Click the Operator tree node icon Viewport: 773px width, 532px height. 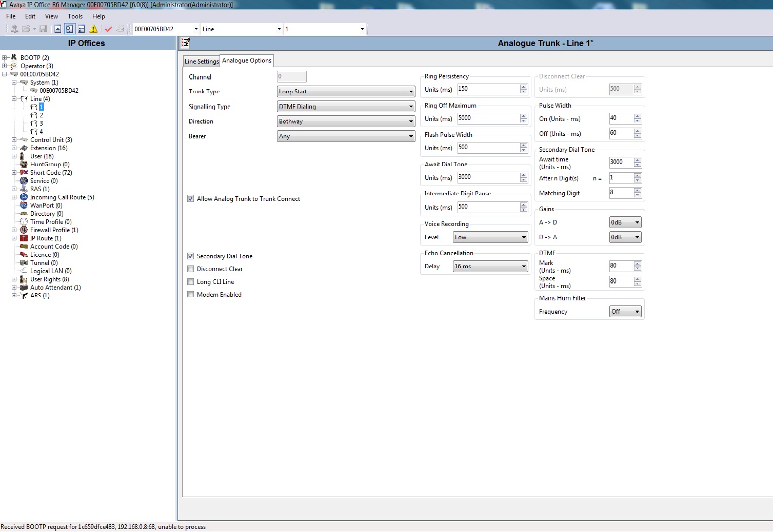(x=14, y=66)
